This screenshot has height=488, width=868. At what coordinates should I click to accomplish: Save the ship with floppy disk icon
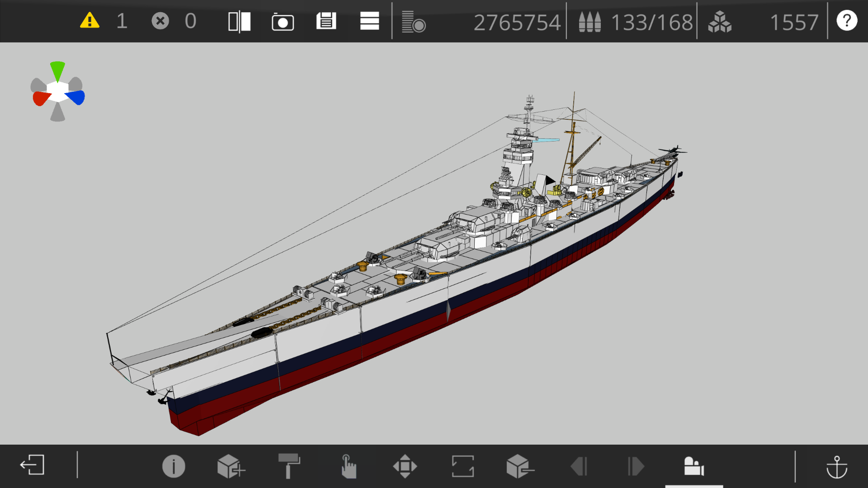[326, 21]
